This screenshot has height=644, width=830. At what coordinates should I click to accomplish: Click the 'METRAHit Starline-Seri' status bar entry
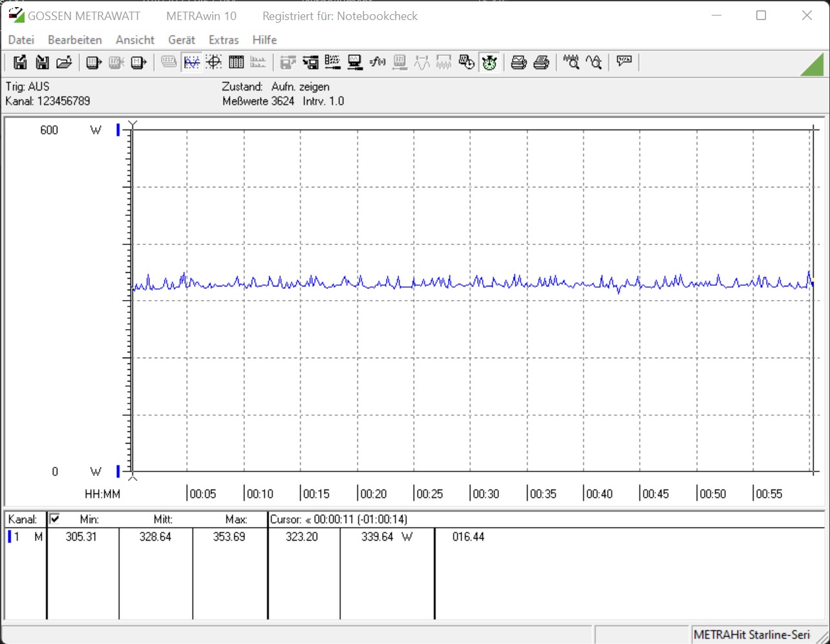(752, 635)
